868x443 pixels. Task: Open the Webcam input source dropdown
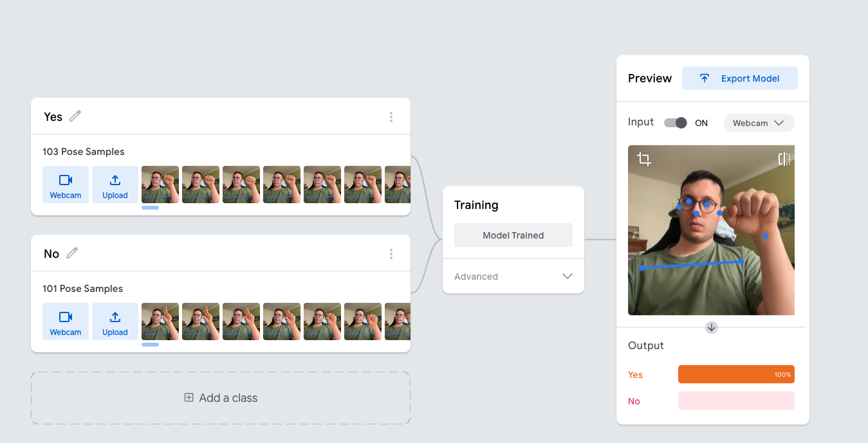click(x=759, y=123)
